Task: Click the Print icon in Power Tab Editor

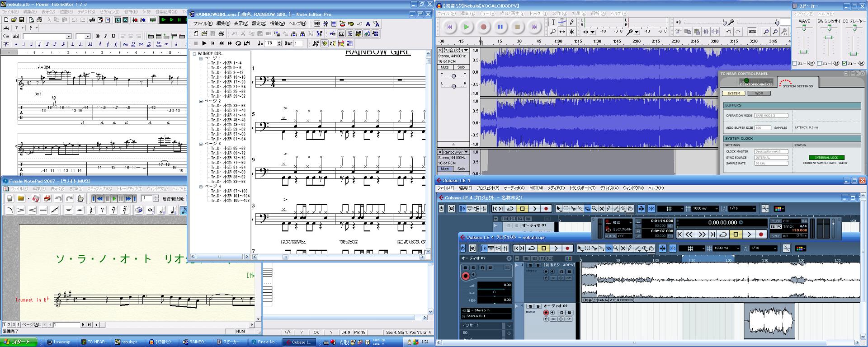Action: pyautogui.click(x=39, y=20)
